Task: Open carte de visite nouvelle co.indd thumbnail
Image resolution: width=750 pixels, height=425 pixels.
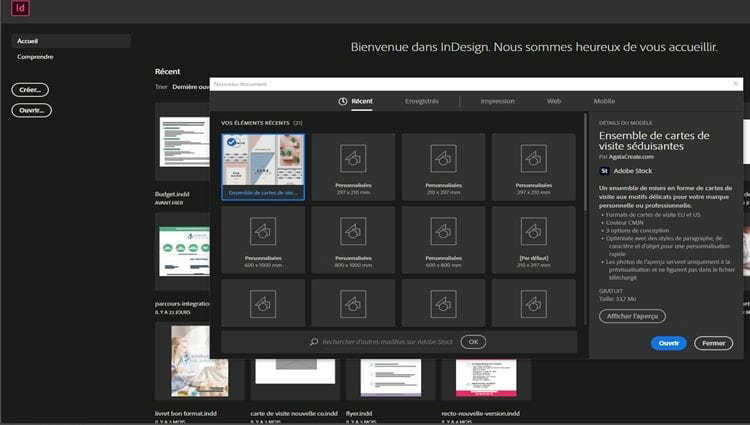Action: coord(295,371)
